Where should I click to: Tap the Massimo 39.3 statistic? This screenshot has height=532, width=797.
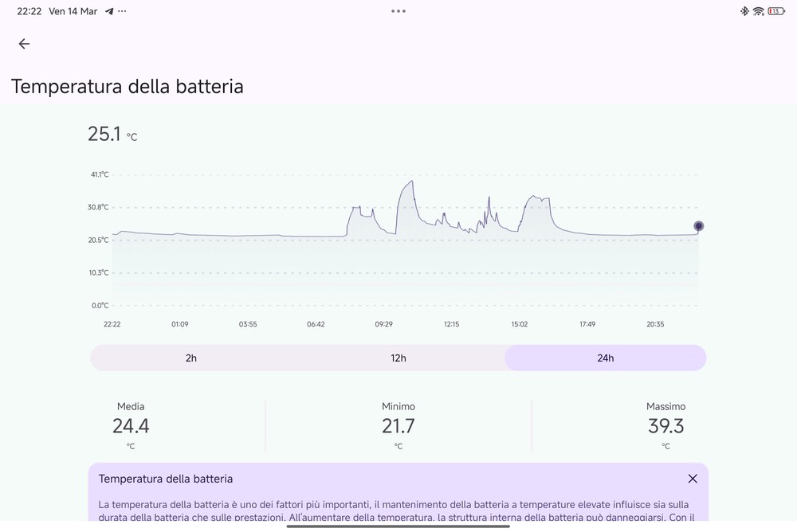[665, 426]
